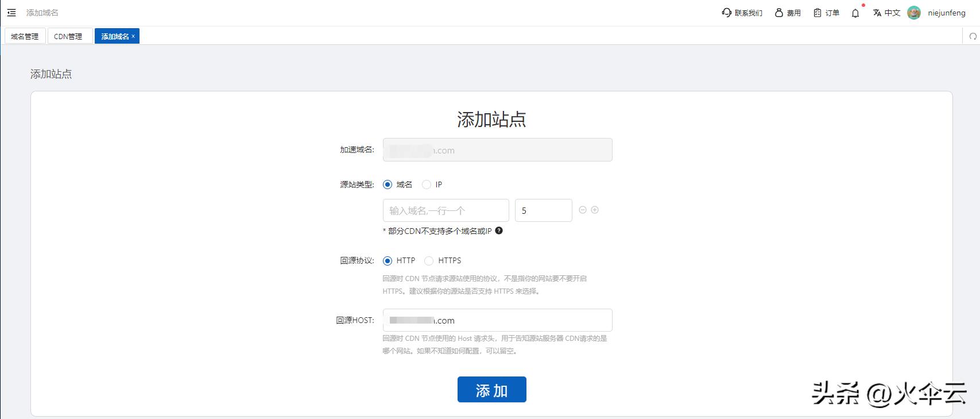Refresh the page with the reload icon
This screenshot has width=980, height=419.
[973, 36]
